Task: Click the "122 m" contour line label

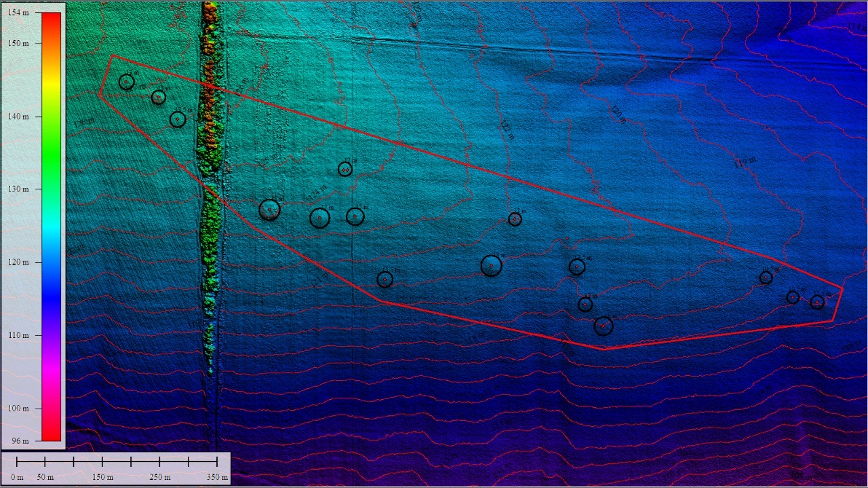Action: [508, 129]
